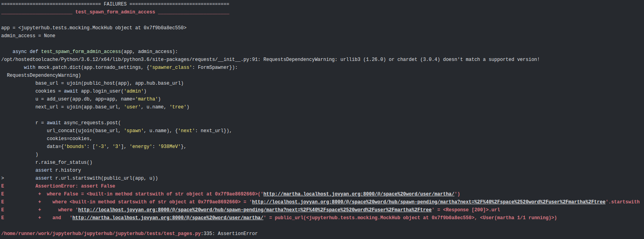Click the 'r = await async_requests.post(' line
The width and height of the screenshot is (644, 239).
tap(78, 123)
